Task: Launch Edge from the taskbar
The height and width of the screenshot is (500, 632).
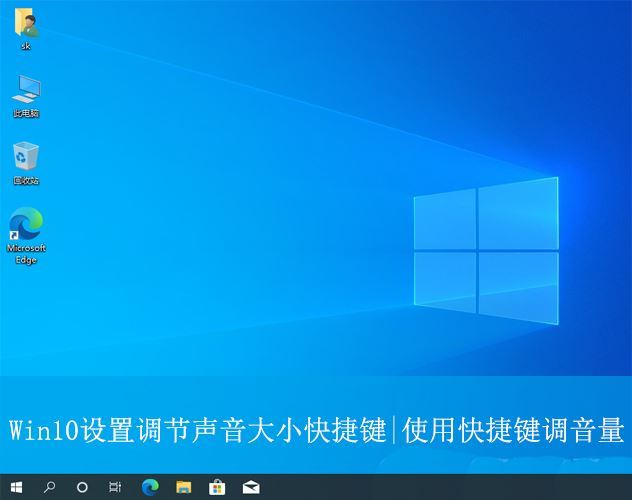Action: pos(150,487)
